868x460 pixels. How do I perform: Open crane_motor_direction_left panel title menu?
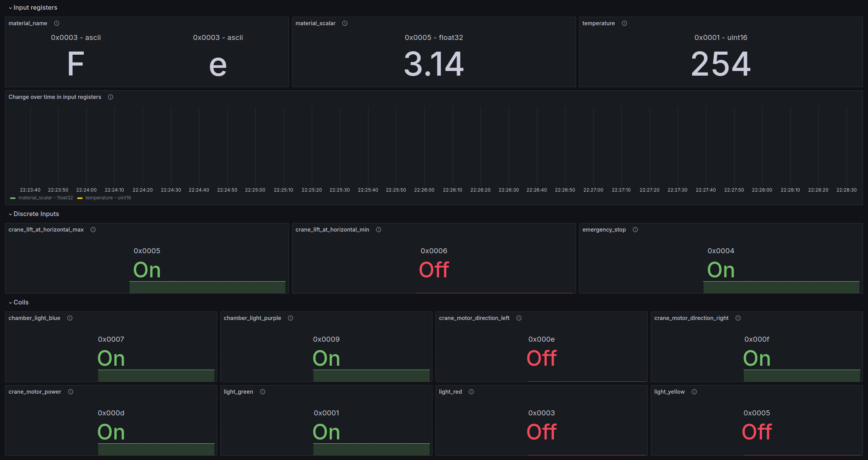(x=474, y=318)
